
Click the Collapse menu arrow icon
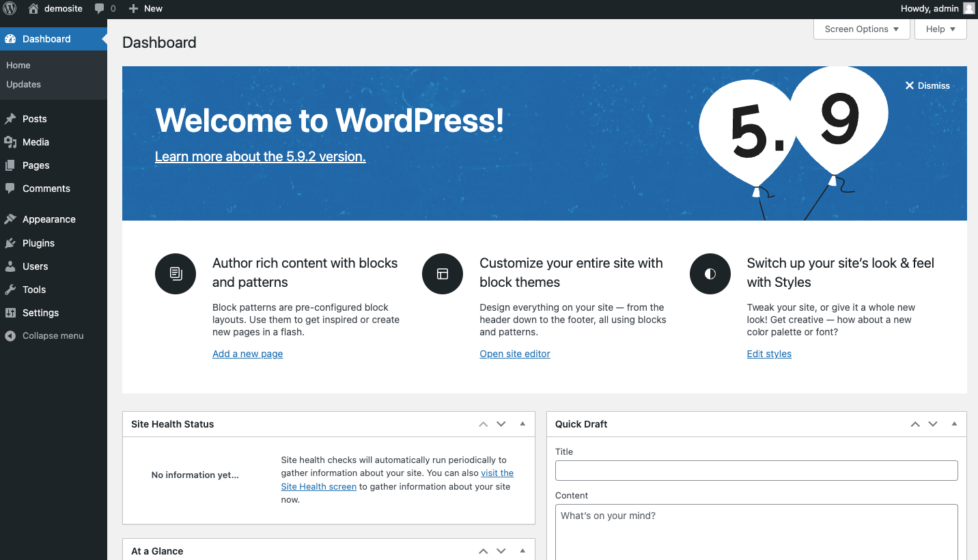[10, 336]
